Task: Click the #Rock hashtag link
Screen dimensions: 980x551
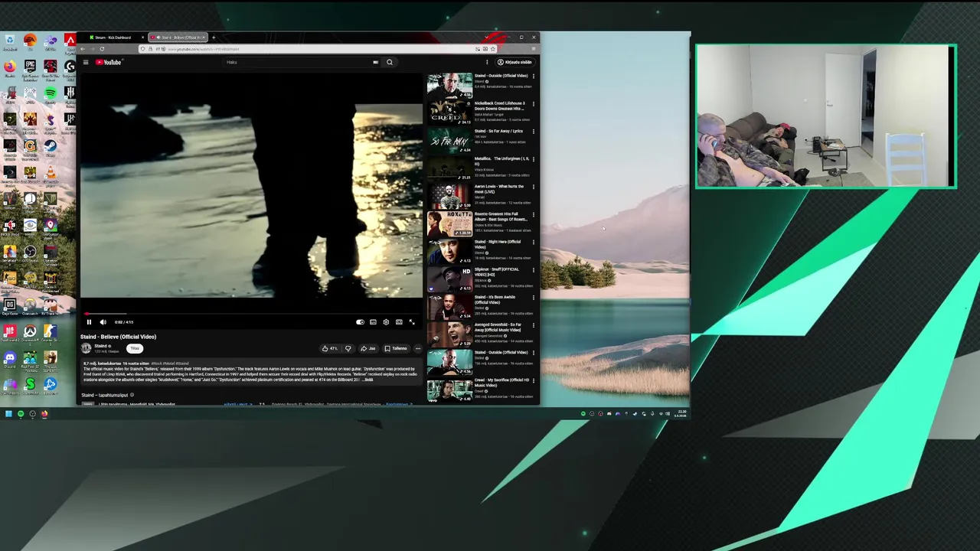Action: click(157, 364)
